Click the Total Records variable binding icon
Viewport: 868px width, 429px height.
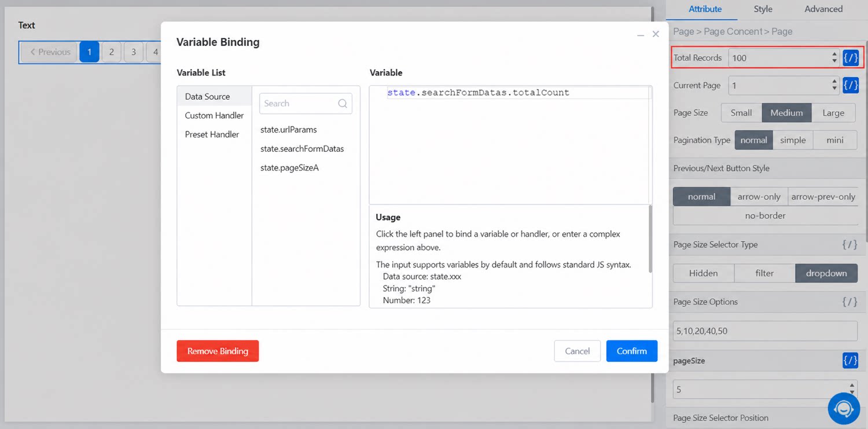(850, 58)
